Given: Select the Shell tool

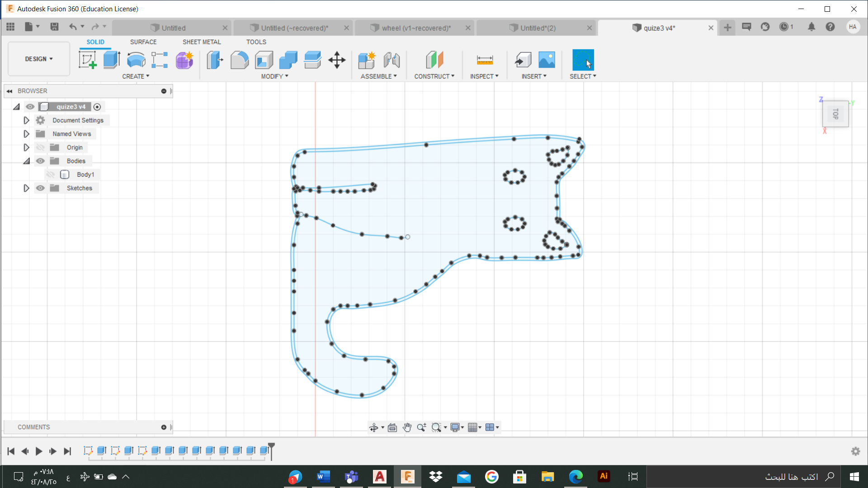Looking at the screenshot, I should coord(264,60).
